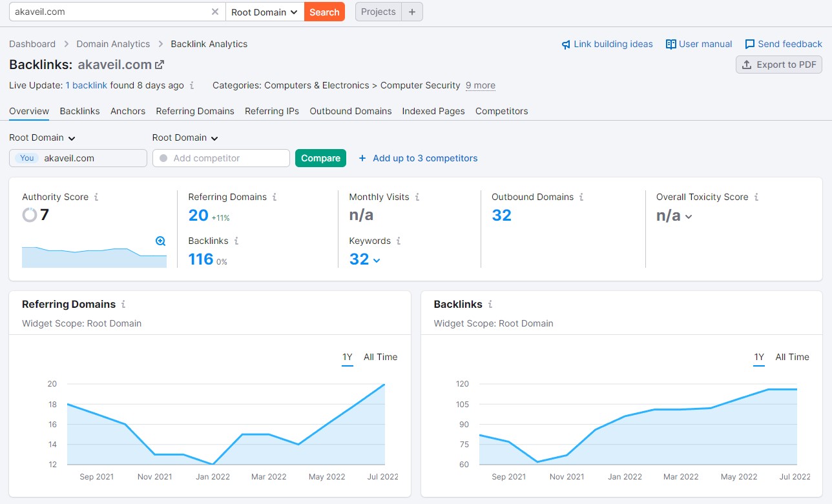Click the Add competitor input field
The width and height of the screenshot is (832, 504).
point(221,158)
